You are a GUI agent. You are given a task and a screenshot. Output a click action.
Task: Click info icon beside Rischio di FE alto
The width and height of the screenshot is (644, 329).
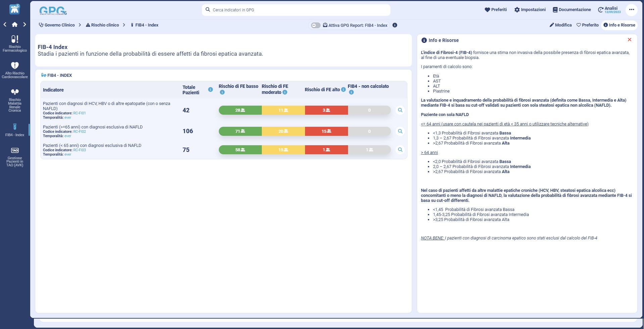[343, 90]
